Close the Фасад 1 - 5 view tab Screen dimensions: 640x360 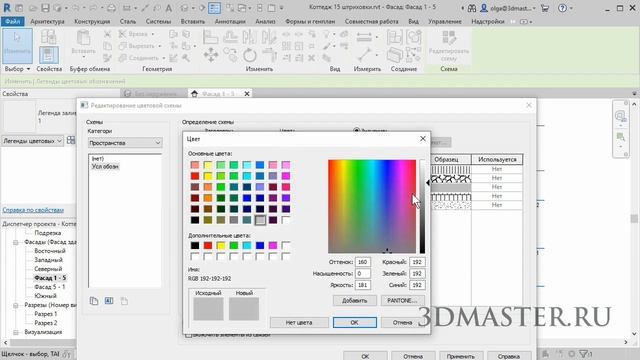click(x=247, y=94)
